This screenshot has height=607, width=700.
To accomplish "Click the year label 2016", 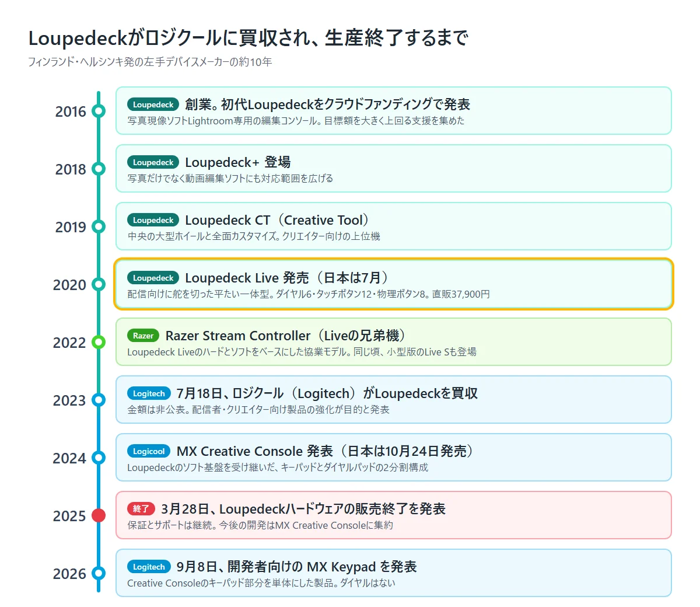I will [71, 111].
